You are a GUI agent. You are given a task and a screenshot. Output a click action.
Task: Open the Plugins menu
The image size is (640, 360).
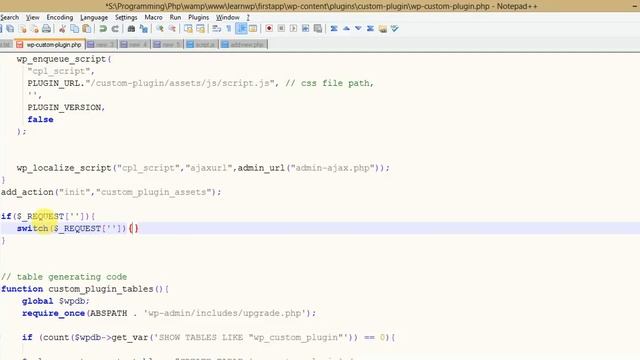coord(198,17)
